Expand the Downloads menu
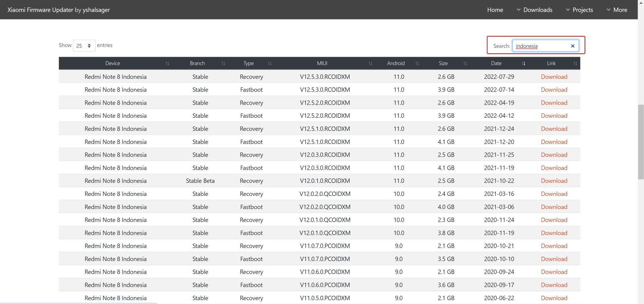The width and height of the screenshot is (644, 304). (x=534, y=10)
